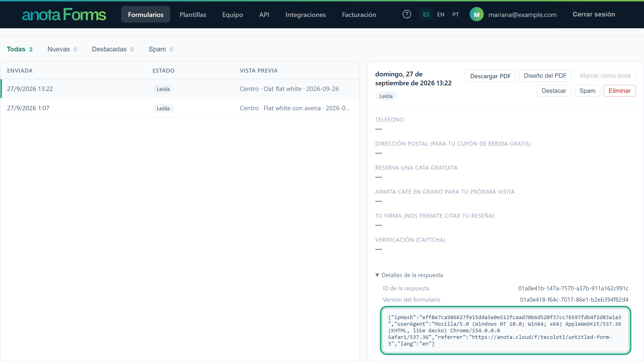Open the Formularios nav item
The image size is (644, 362).
pos(146,15)
